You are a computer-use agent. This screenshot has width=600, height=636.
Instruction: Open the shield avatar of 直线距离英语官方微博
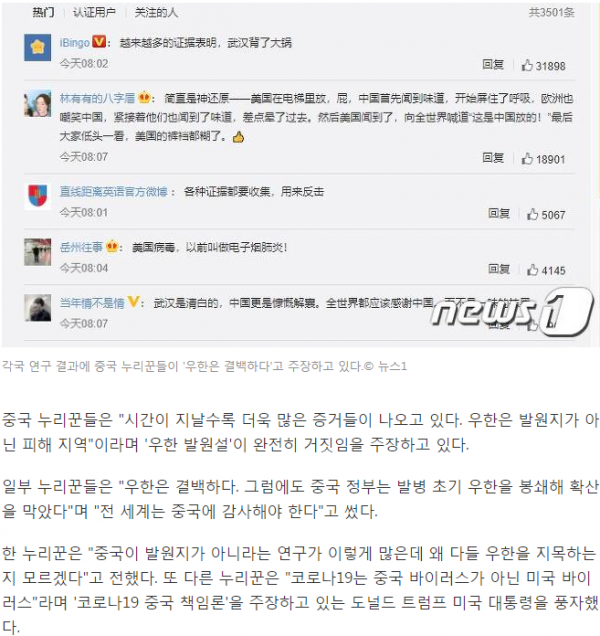[x=37, y=196]
